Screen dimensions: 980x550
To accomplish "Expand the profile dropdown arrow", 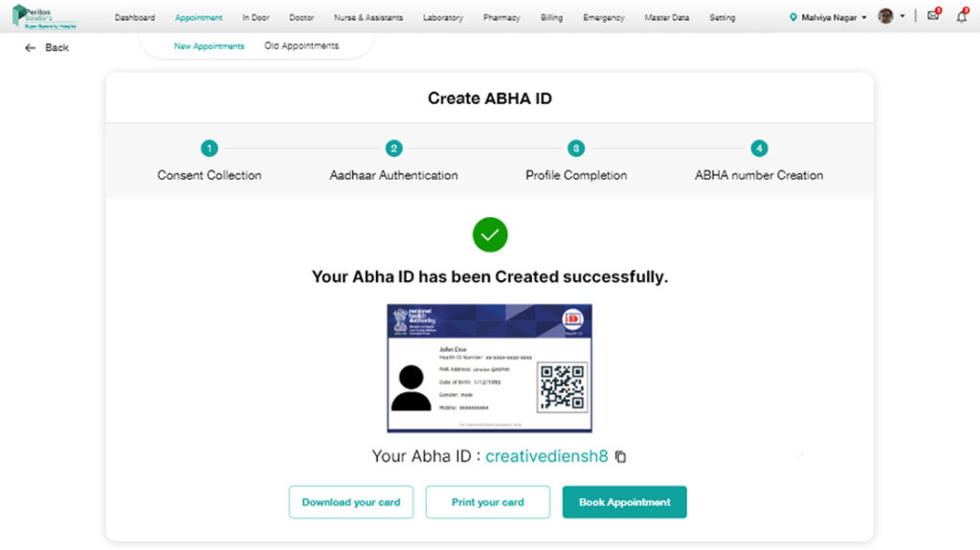I will tap(902, 16).
